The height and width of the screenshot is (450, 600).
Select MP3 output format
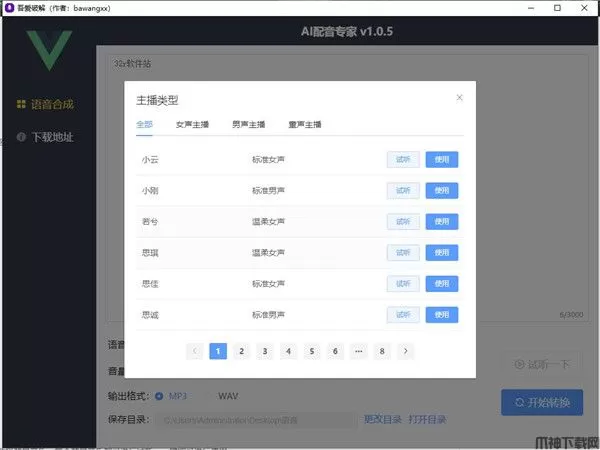[171, 396]
